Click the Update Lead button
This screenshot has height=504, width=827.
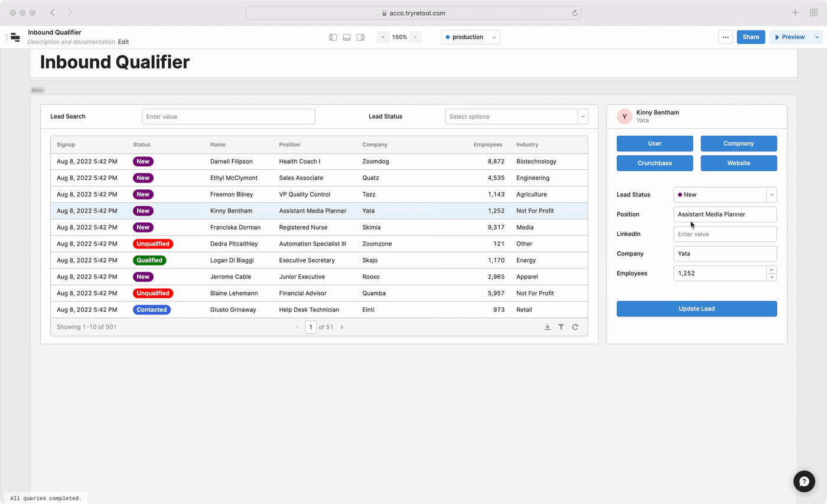click(x=696, y=309)
